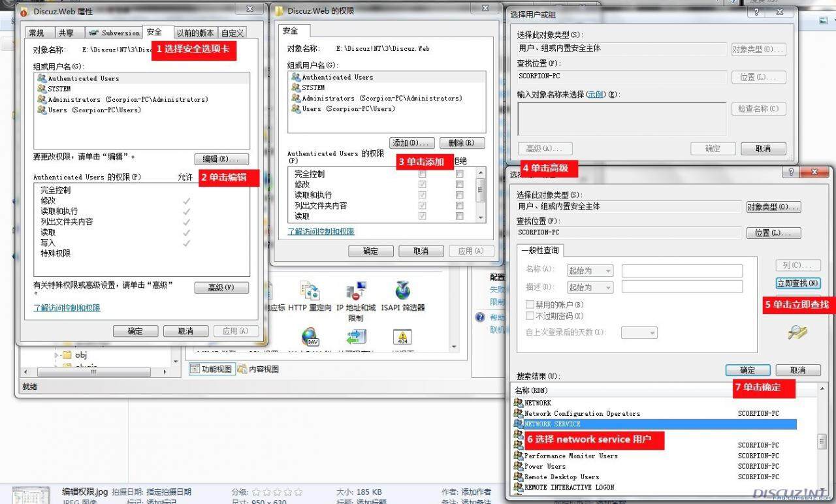
Task: Click the 检查名称(C) button
Action: [x=758, y=109]
